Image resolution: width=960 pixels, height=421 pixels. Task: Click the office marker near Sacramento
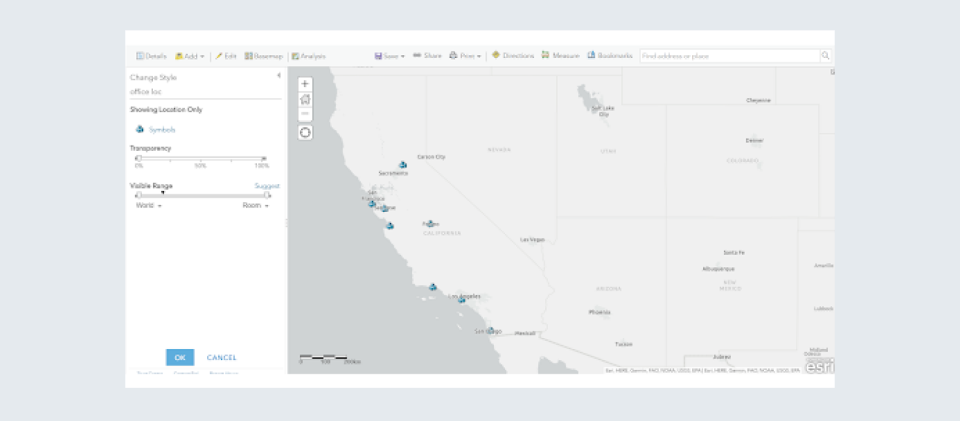tap(403, 165)
